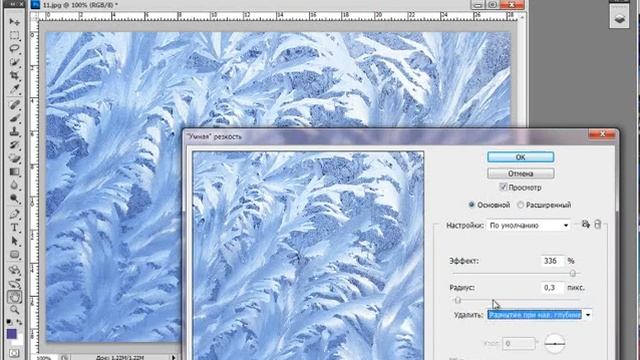
Task: Reset to default foreground/background colors
Action: click(9, 322)
